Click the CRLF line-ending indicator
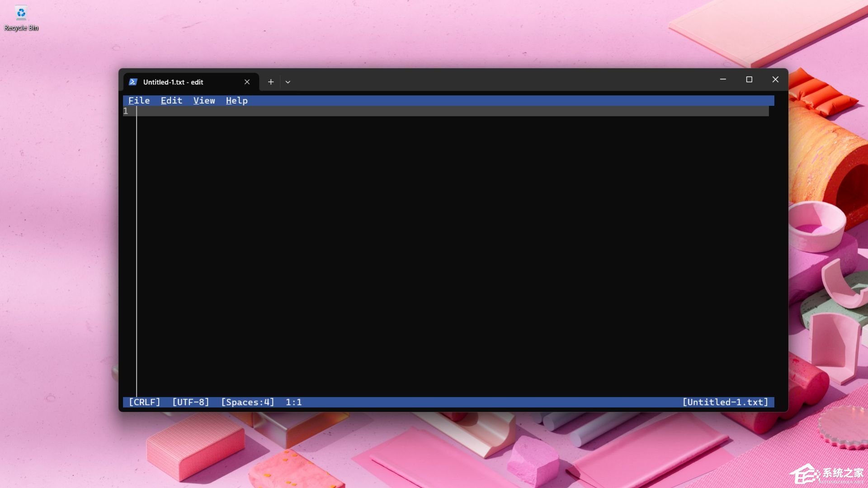Screen dimensions: 868x488 click(145, 402)
